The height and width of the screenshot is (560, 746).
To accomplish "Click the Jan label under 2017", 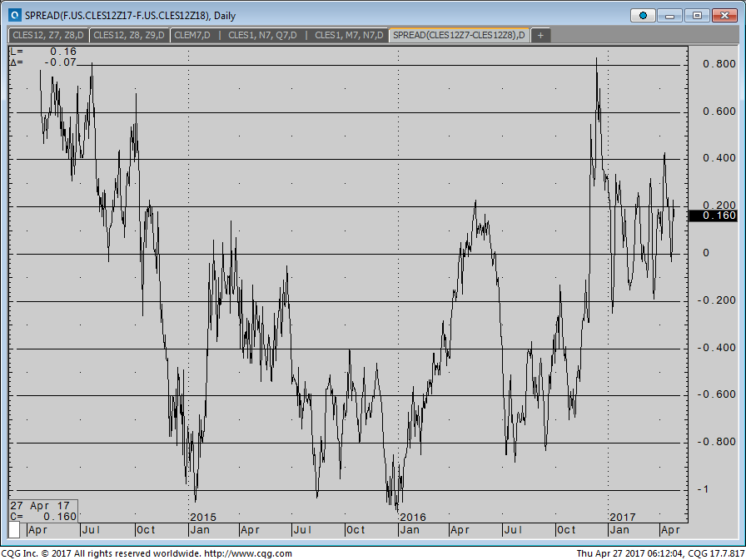I will coord(619,530).
